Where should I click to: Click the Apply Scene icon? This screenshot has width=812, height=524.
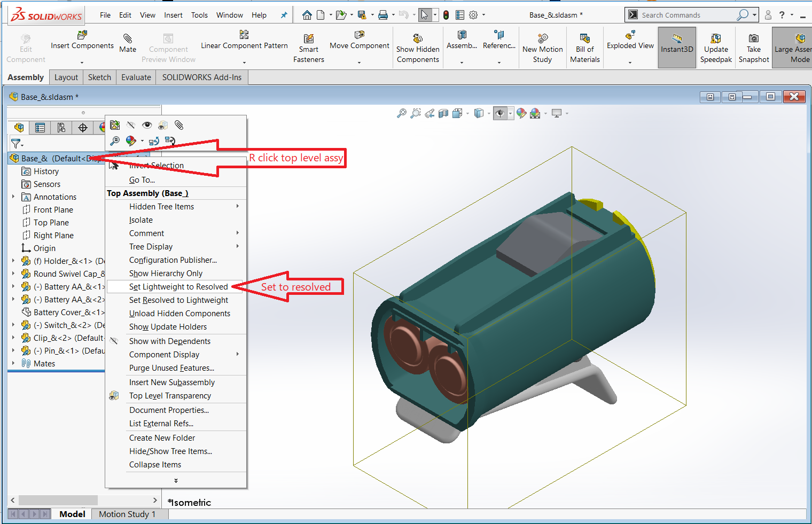(x=535, y=113)
